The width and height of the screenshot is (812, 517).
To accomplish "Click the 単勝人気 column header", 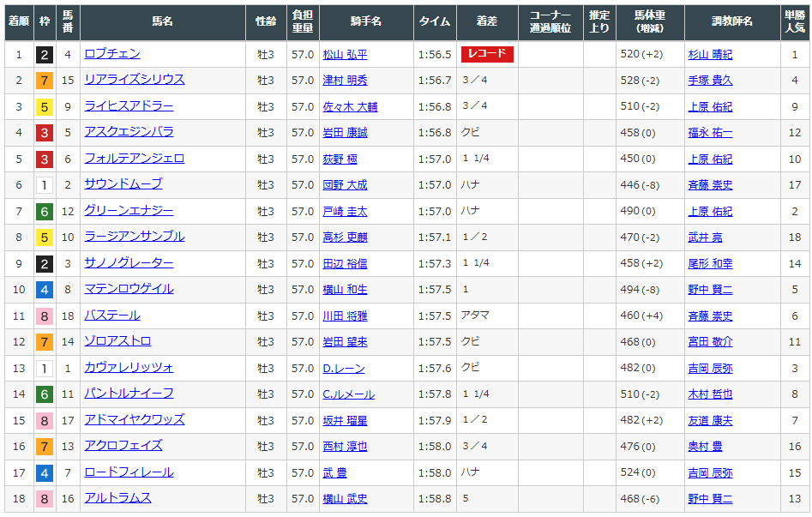I will point(795,21).
